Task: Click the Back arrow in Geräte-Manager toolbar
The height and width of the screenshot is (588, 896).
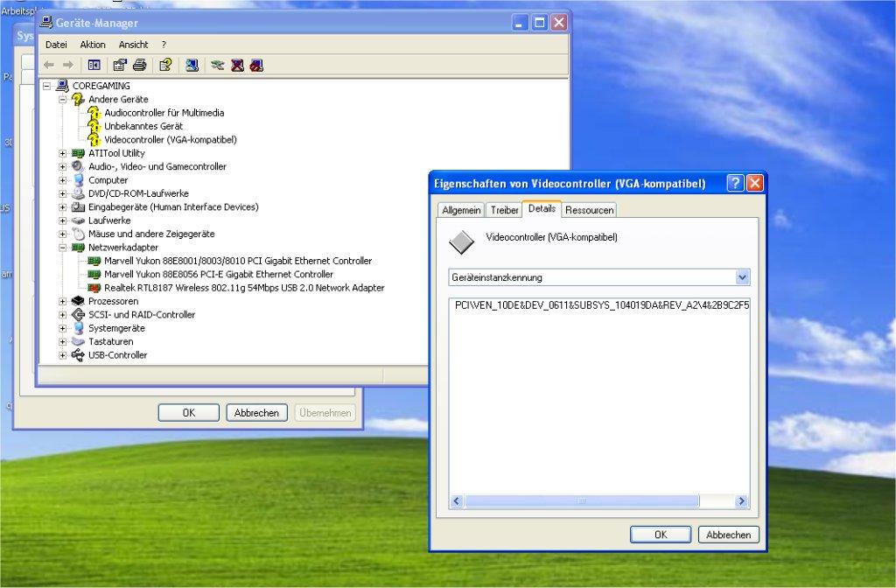Action: coord(49,65)
